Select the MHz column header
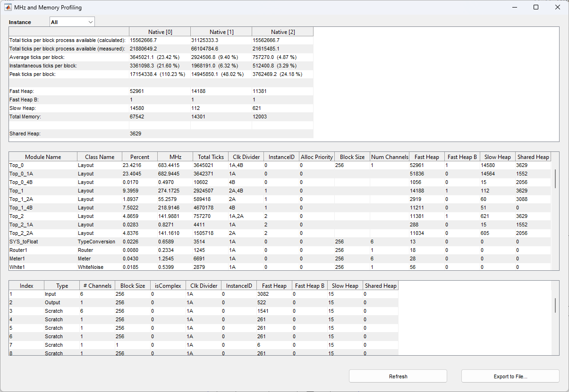 click(175, 157)
